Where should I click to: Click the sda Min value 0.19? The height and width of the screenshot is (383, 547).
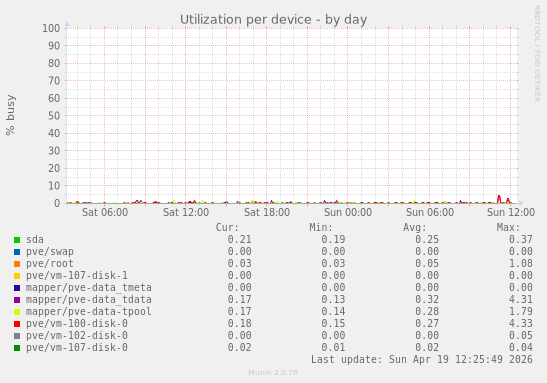[x=333, y=240]
